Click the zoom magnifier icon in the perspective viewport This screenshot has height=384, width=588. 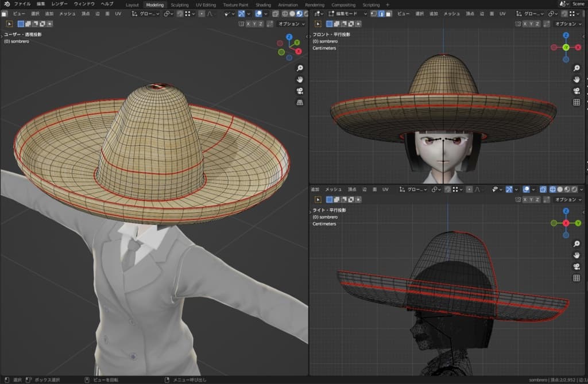[x=299, y=68]
